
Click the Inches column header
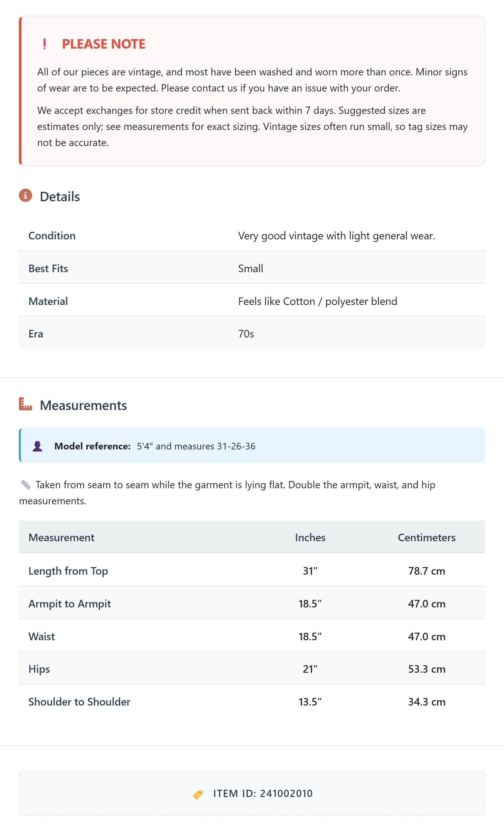[310, 537]
